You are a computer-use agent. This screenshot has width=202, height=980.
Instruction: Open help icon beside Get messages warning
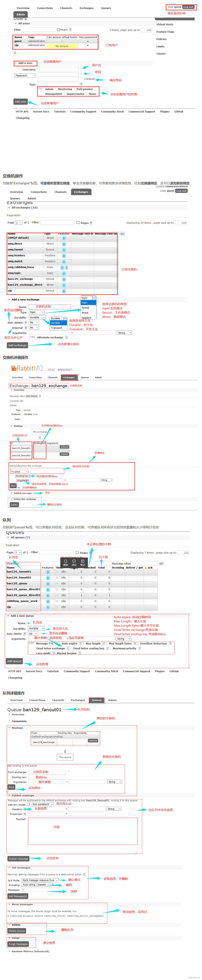(84, 874)
